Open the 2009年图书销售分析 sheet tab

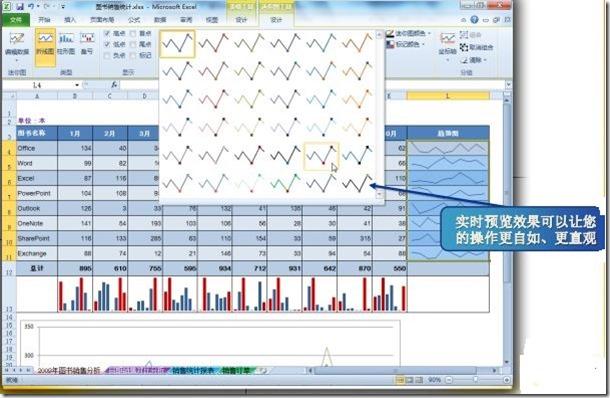click(68, 370)
